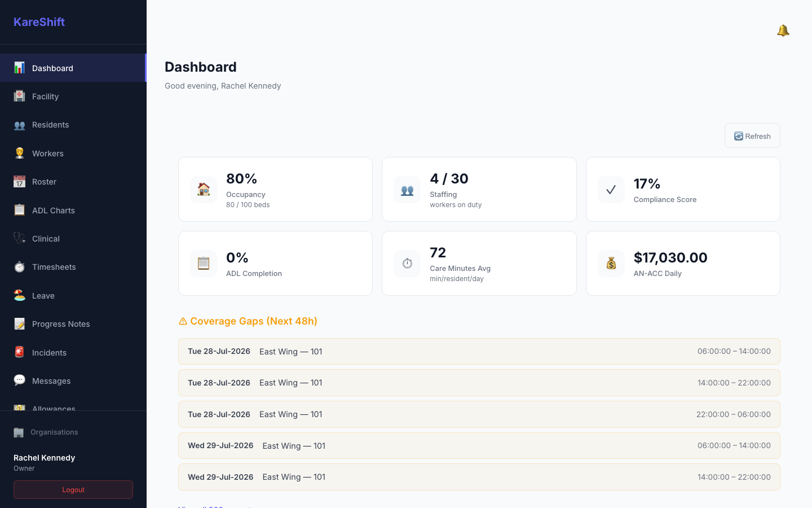The width and height of the screenshot is (812, 508).
Task: Click the Staffing people icon on card
Action: 407,190
